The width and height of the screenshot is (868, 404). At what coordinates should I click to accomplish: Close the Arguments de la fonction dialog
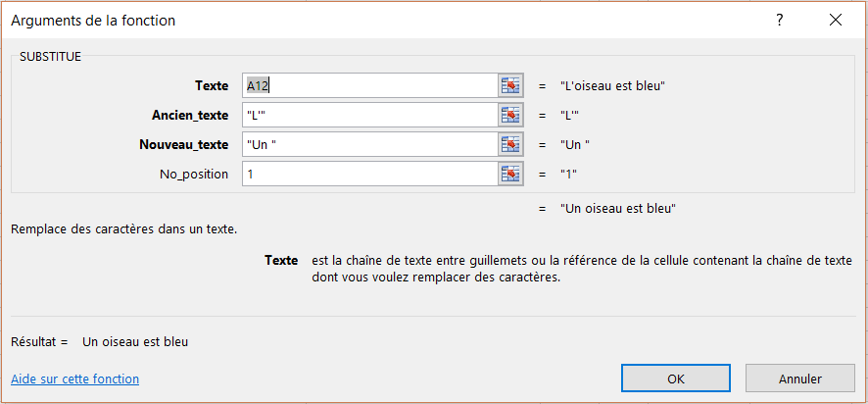click(835, 20)
